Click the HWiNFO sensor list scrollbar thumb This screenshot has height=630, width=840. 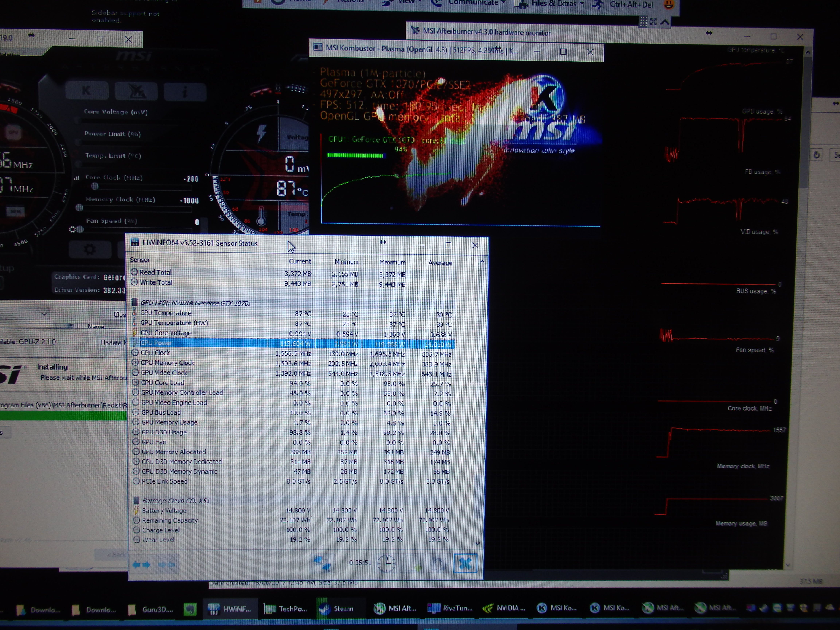click(479, 496)
